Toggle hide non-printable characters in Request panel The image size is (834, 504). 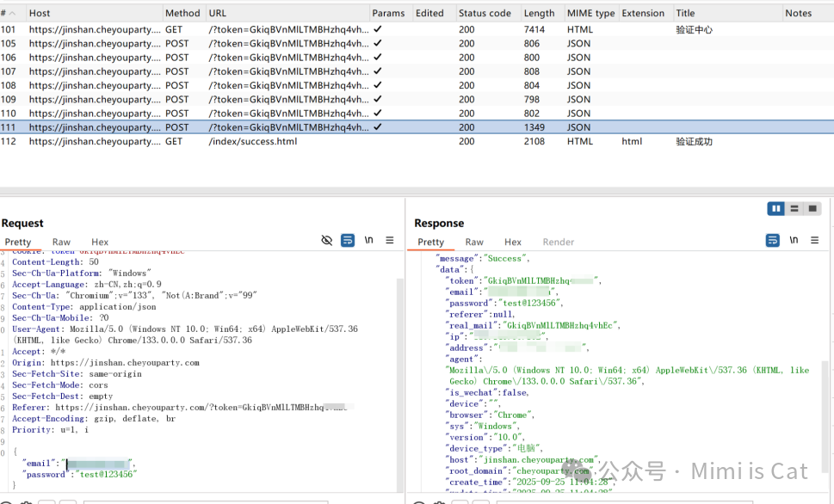pos(326,240)
